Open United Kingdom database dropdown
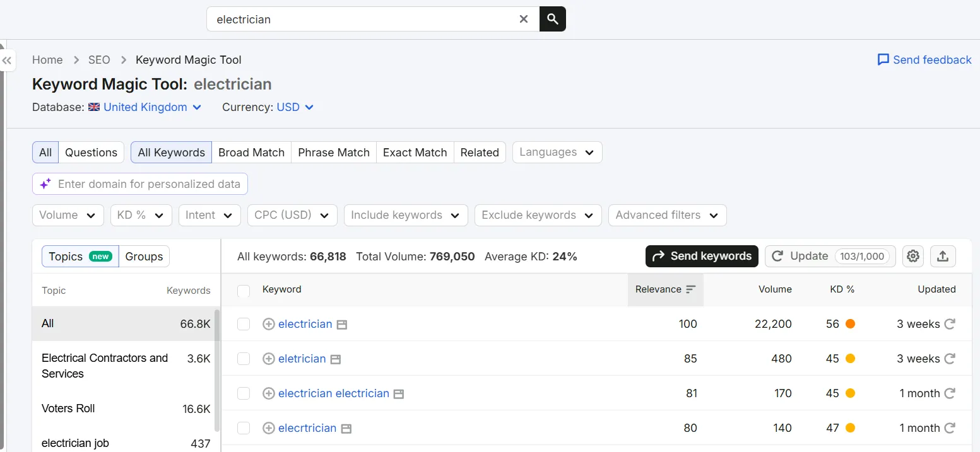 click(x=152, y=107)
